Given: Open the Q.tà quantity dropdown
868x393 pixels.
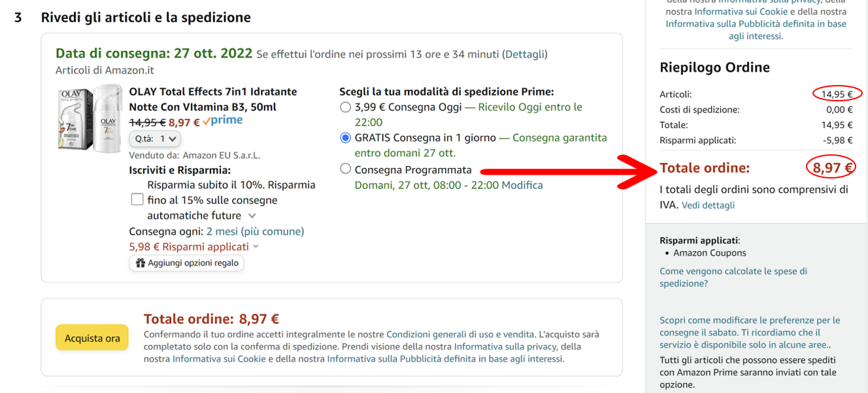Looking at the screenshot, I should point(155,139).
